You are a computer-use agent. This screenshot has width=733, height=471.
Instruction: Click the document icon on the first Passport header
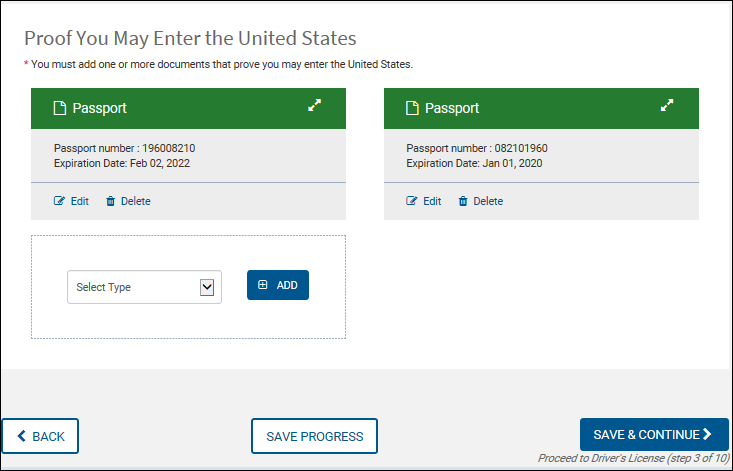(59, 108)
